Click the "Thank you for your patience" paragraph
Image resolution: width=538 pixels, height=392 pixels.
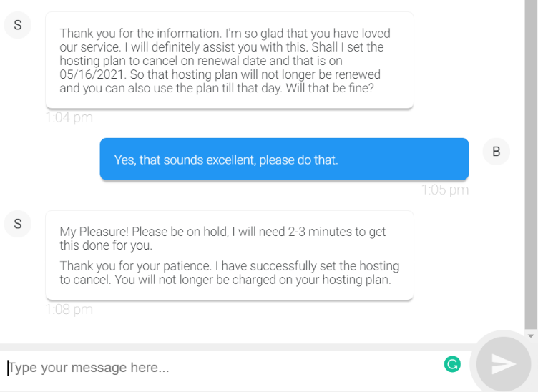[x=229, y=273]
